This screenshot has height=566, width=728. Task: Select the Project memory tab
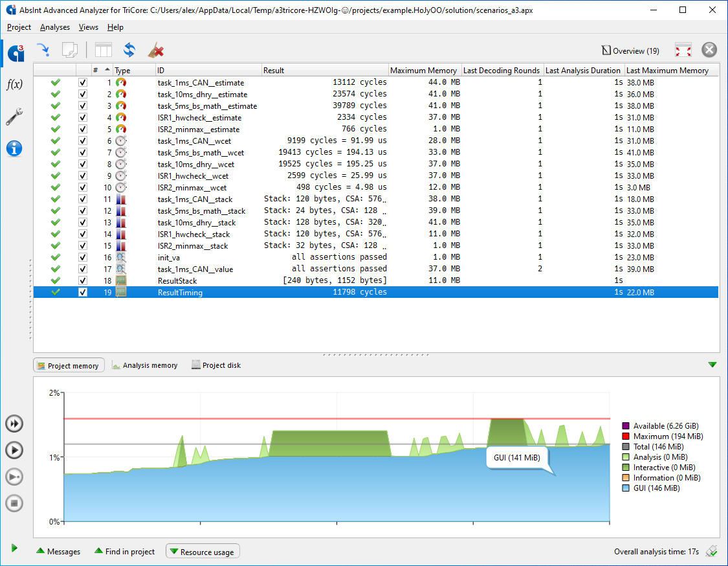(x=69, y=366)
